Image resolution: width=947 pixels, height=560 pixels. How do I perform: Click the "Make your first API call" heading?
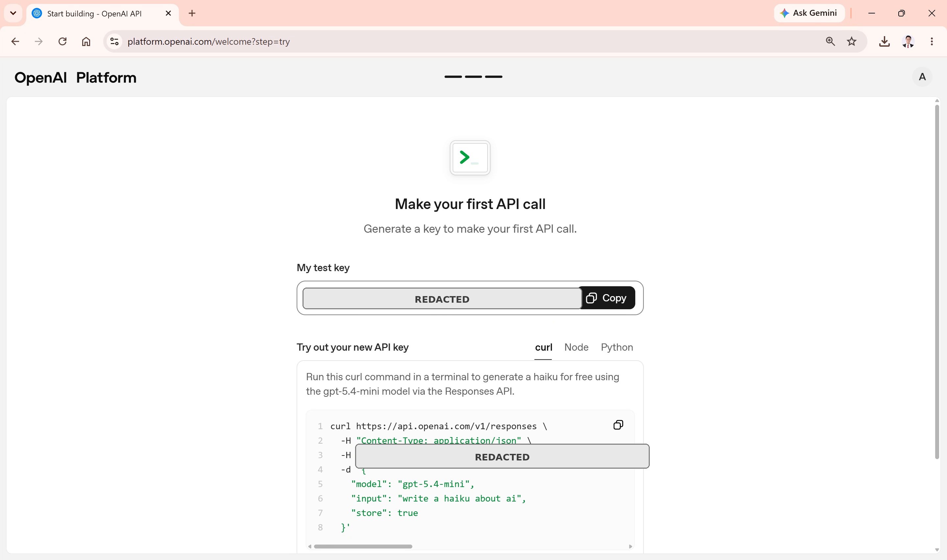point(470,204)
